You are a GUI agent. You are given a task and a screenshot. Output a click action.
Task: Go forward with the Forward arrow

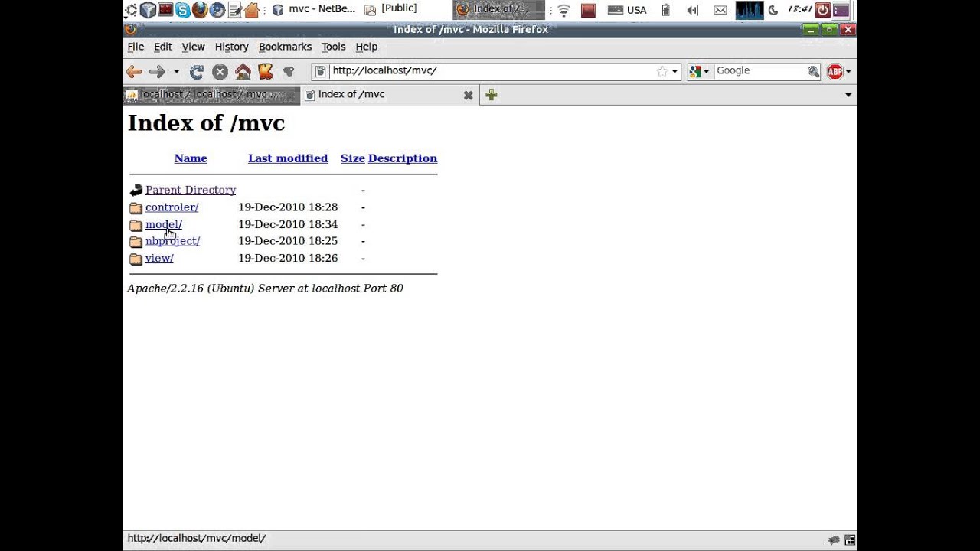[157, 71]
